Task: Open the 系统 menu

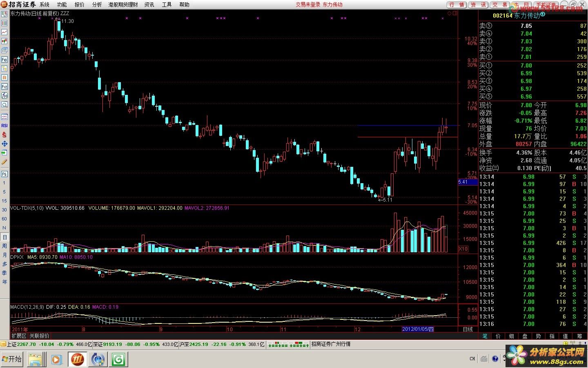Action: tap(45, 4)
